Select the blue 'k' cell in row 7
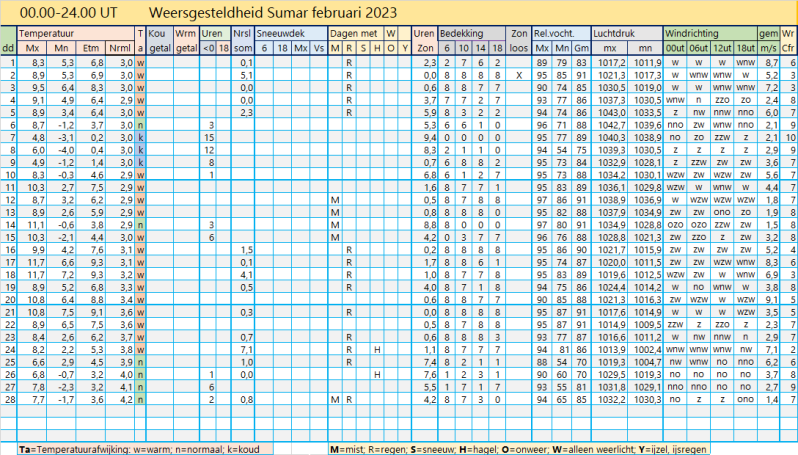 click(141, 137)
